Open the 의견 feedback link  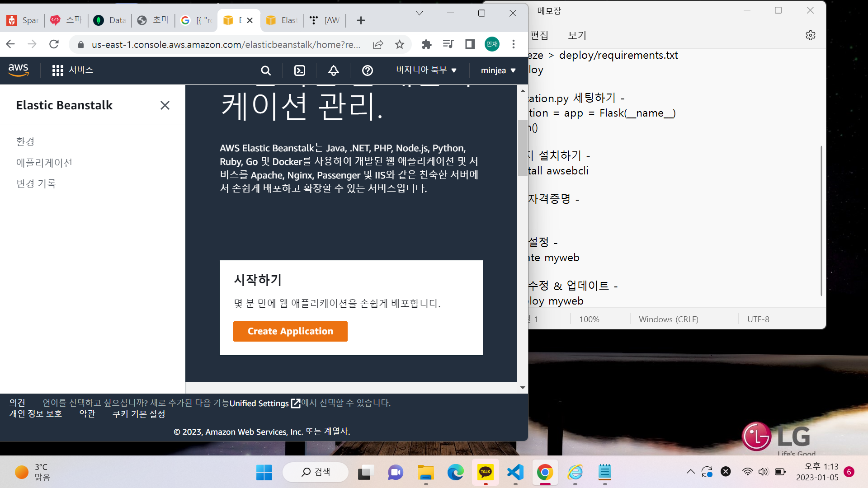pyautogui.click(x=17, y=403)
